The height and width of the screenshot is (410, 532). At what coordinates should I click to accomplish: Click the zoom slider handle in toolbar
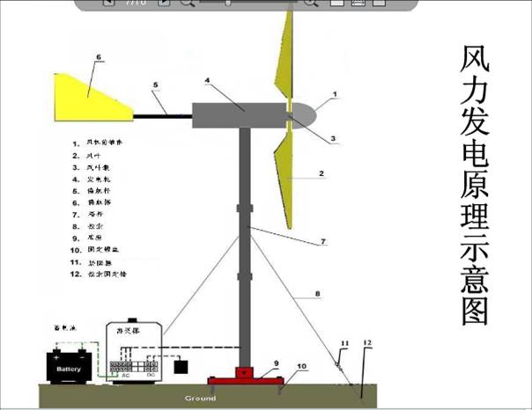[x=228, y=3]
